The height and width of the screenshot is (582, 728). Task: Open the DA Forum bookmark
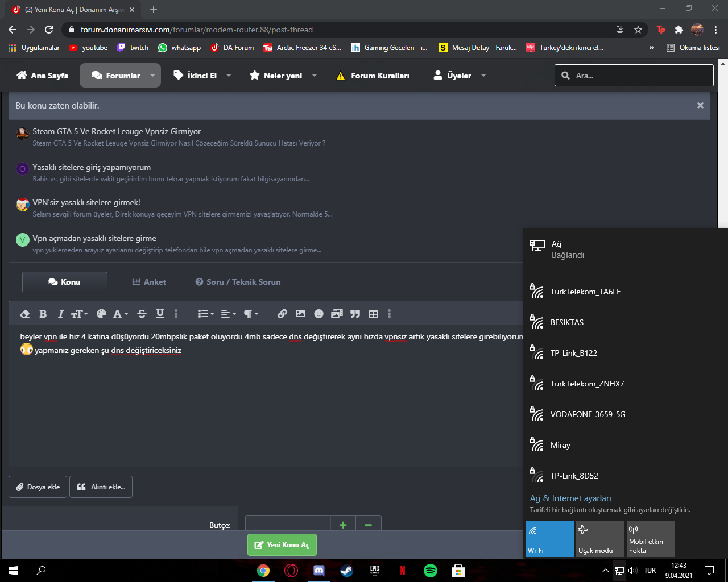232,48
